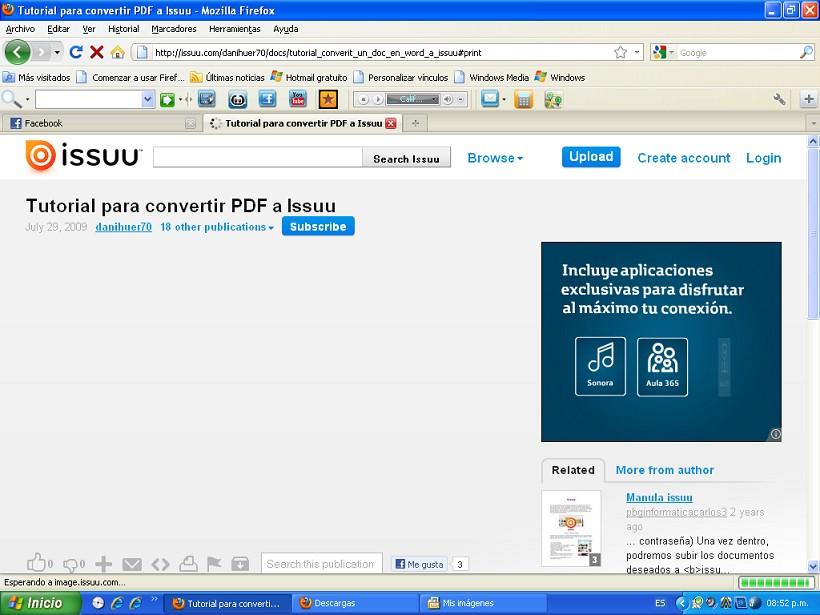Click the Sonora app tile in ad
The width and height of the screenshot is (820, 615).
pos(600,366)
